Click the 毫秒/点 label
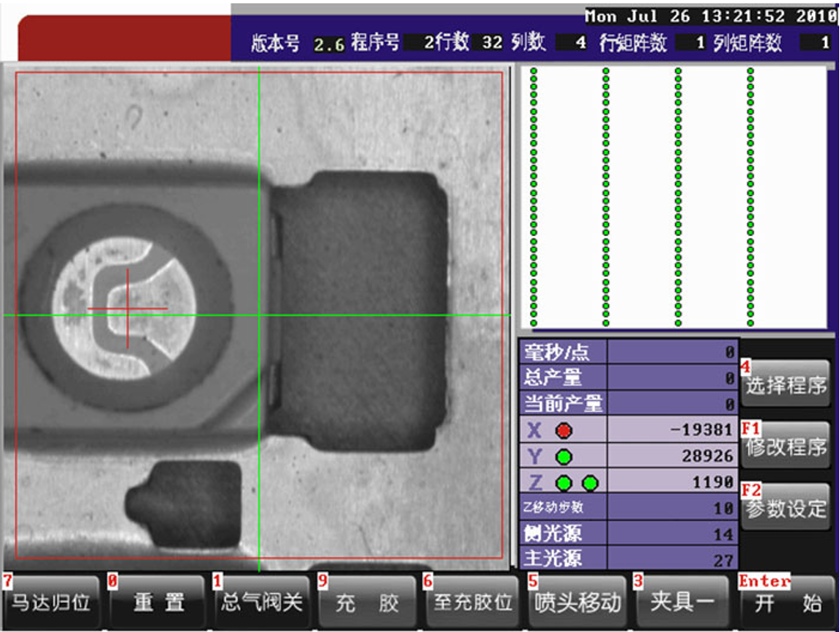Viewport: 840px width, 632px height. click(557, 352)
